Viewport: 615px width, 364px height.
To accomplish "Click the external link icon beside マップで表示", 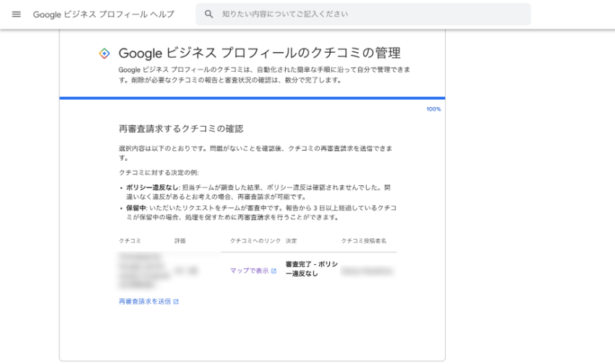I will pyautogui.click(x=273, y=271).
